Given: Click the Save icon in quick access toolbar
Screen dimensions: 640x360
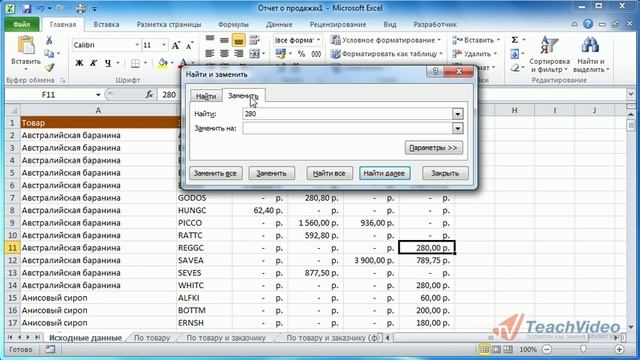Looking at the screenshot, I should pyautogui.click(x=27, y=8).
